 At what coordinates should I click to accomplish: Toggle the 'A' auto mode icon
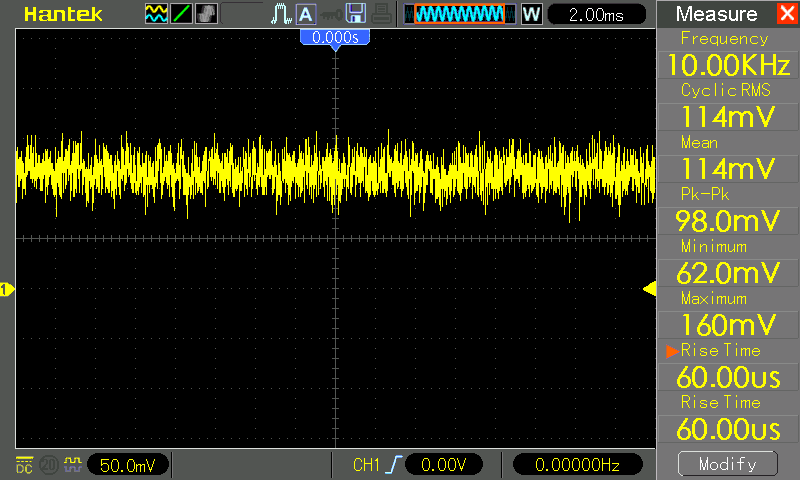(x=305, y=14)
